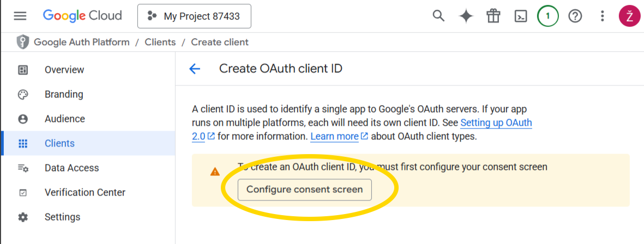Click the search magnifier icon
The width and height of the screenshot is (644, 244).
[x=438, y=16]
